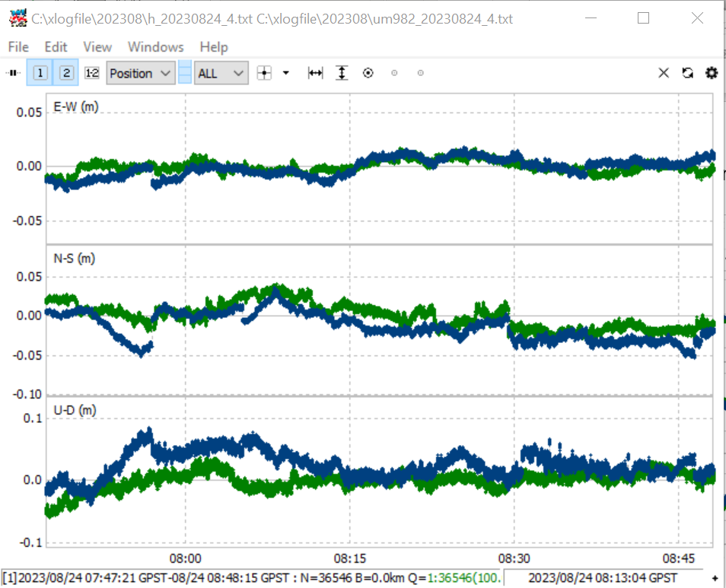Click the show track point target icon

point(368,72)
